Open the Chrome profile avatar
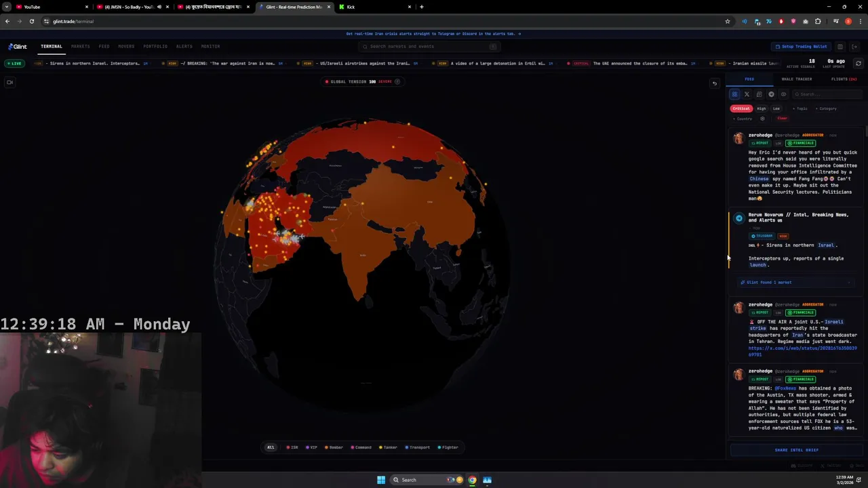The width and height of the screenshot is (868, 488). tap(848, 21)
